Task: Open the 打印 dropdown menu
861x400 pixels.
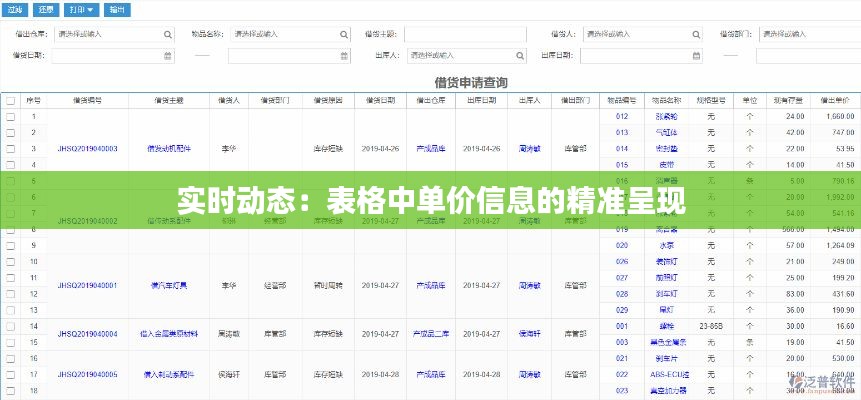Action: point(82,10)
